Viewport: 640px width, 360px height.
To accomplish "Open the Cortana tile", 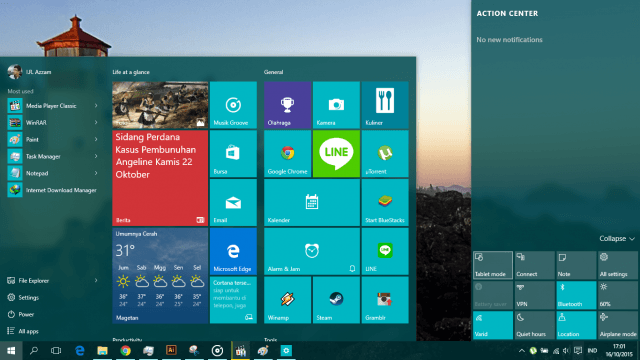I will pyautogui.click(x=233, y=300).
